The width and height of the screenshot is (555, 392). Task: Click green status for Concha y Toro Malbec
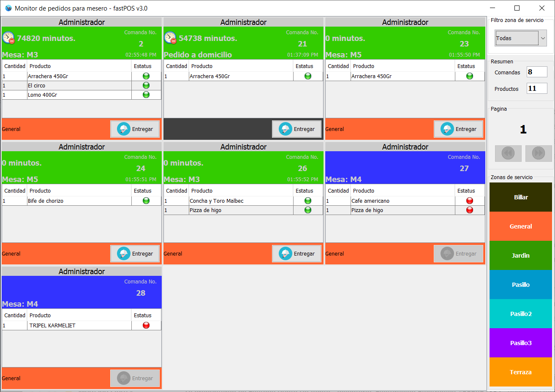tap(308, 201)
